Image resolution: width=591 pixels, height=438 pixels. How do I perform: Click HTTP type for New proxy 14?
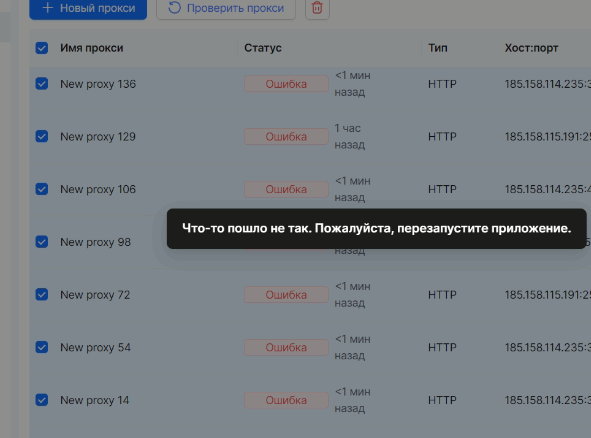point(442,400)
